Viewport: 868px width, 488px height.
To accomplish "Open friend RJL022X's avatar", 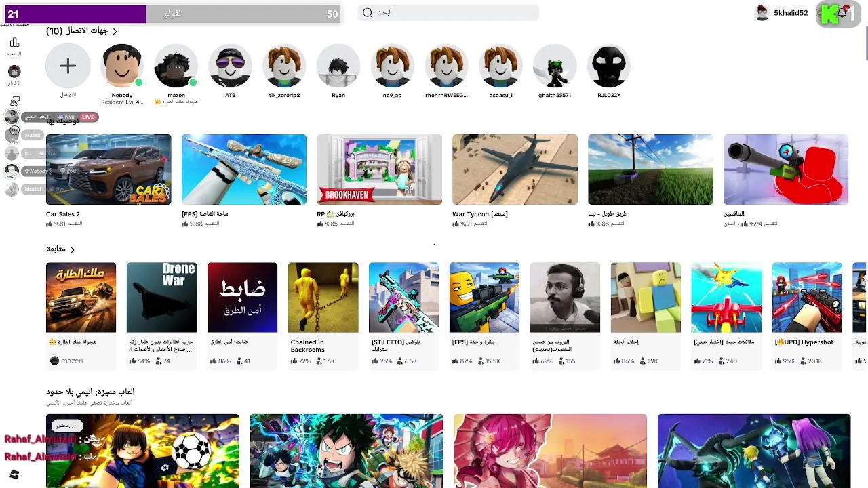I will pos(609,66).
